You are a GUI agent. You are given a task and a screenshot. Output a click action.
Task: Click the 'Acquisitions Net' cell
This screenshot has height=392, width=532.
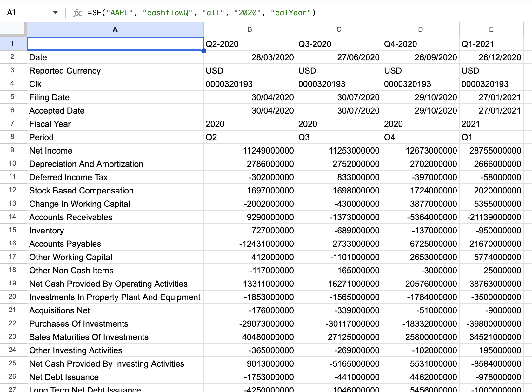coord(115,310)
